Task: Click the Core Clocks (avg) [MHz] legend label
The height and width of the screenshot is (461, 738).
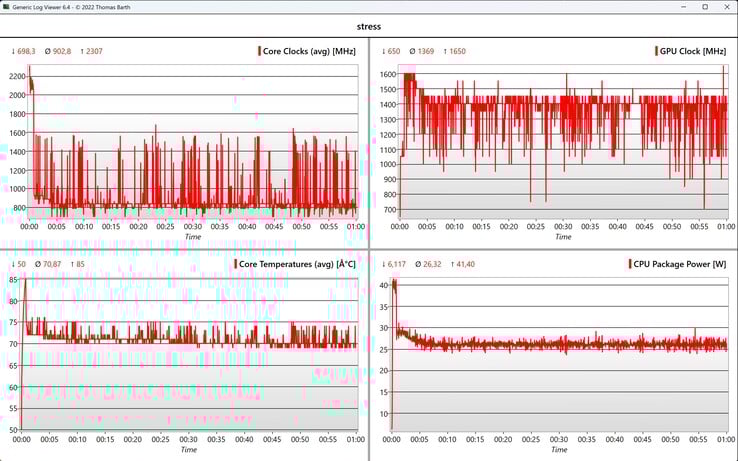Action: click(309, 51)
